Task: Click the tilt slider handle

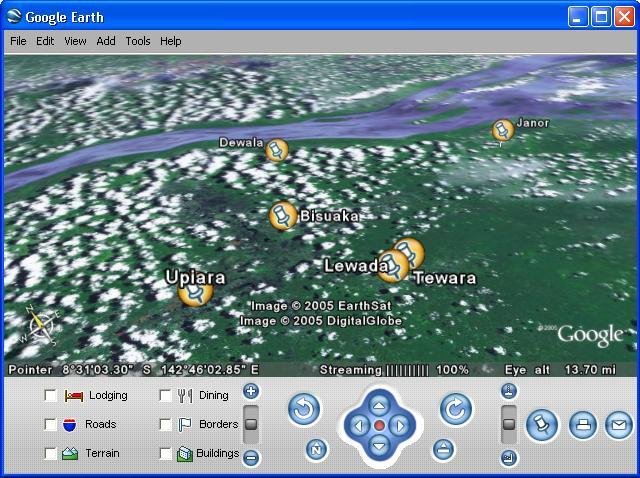Action: [509, 424]
